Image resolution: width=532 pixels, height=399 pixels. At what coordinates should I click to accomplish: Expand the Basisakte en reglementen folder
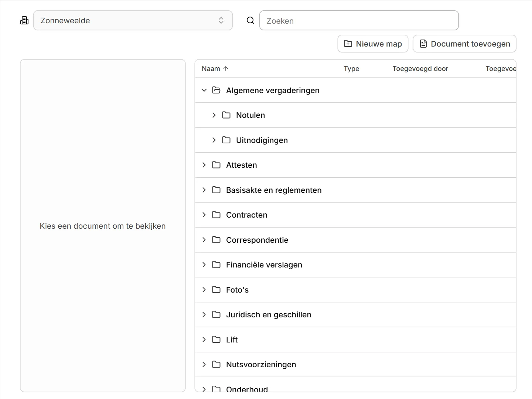click(x=204, y=190)
